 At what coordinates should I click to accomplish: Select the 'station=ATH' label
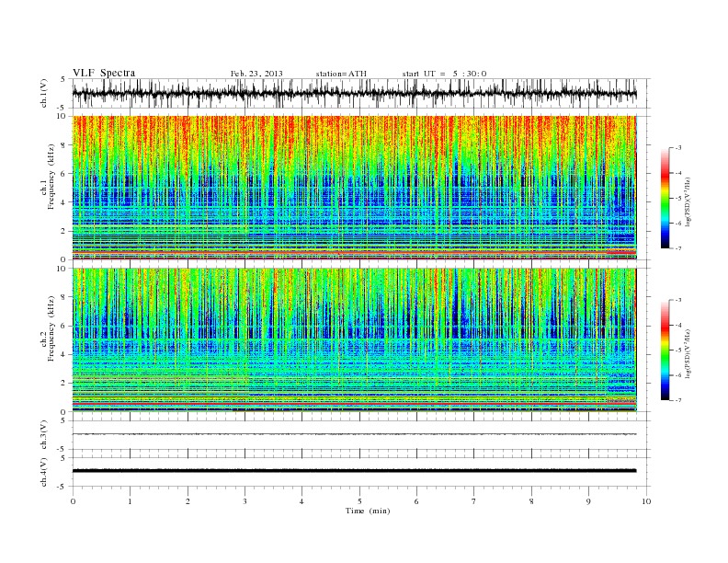(341, 74)
